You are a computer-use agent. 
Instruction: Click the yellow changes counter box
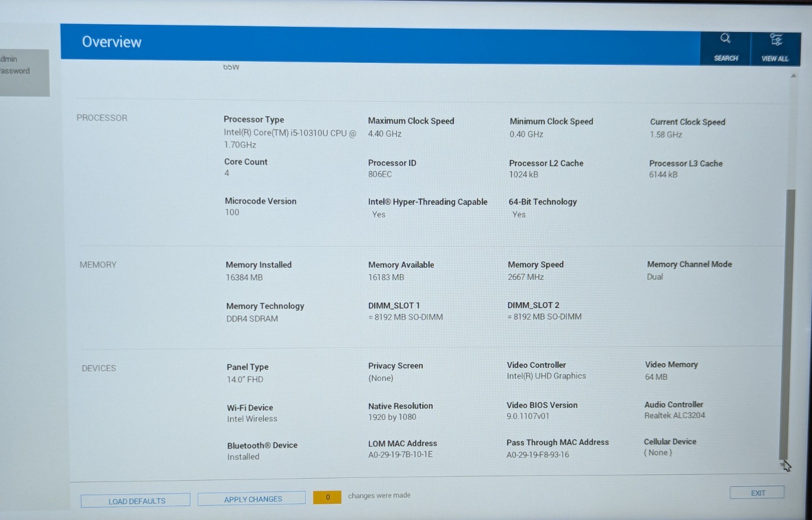327,497
